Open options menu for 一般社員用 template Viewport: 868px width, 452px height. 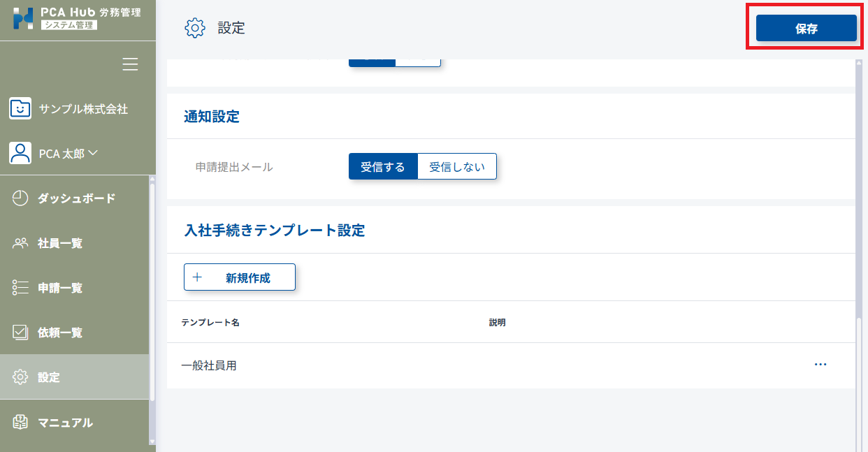coord(820,365)
